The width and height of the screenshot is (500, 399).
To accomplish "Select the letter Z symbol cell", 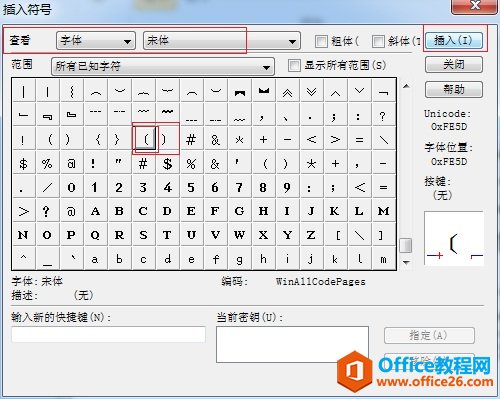I will point(311,235).
